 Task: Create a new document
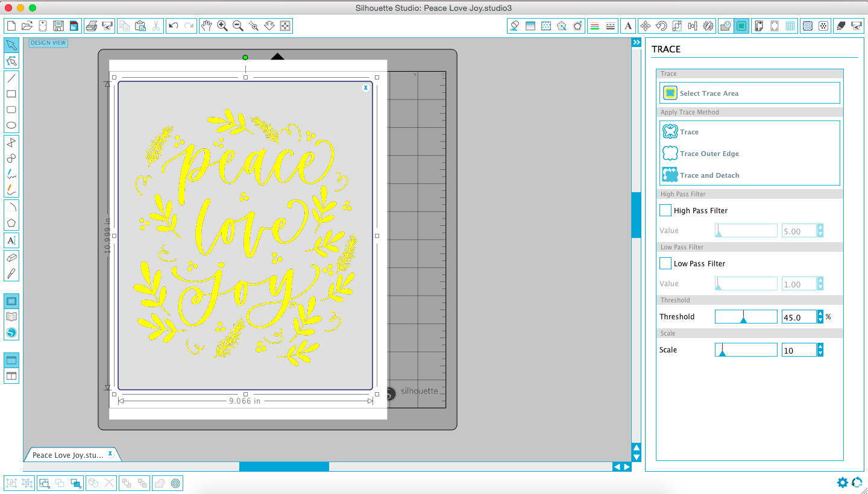coord(11,26)
